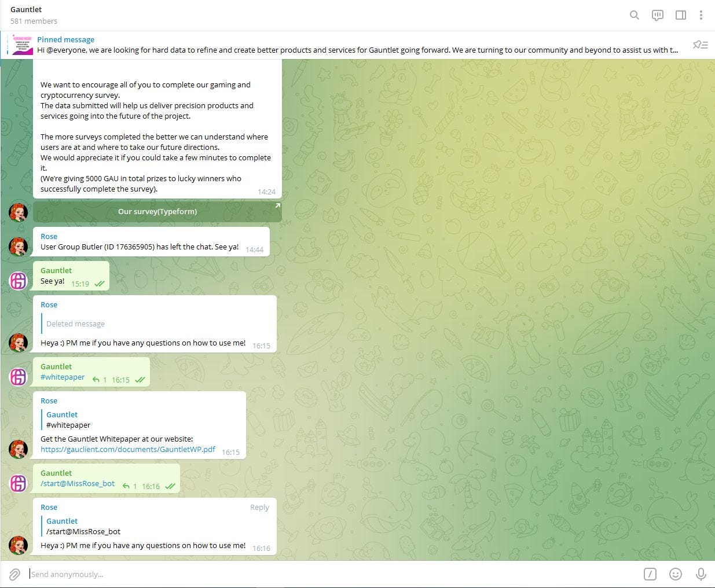Open the chat search magnifier icon
This screenshot has width=715, height=588.
click(x=635, y=15)
